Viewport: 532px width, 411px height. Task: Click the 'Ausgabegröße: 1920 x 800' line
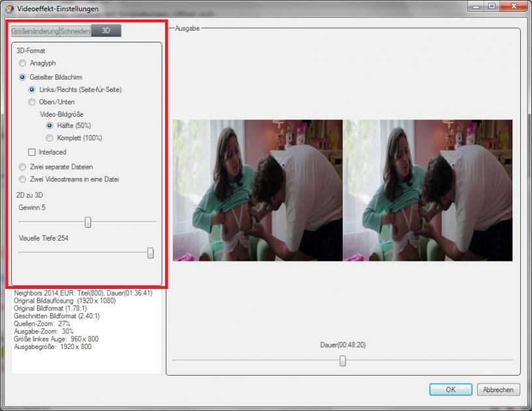(53, 346)
